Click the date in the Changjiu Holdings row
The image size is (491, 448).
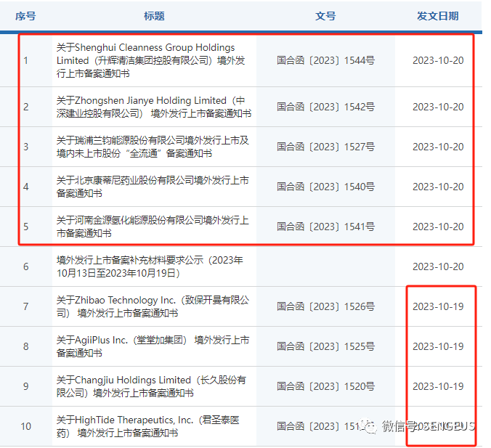tap(438, 386)
